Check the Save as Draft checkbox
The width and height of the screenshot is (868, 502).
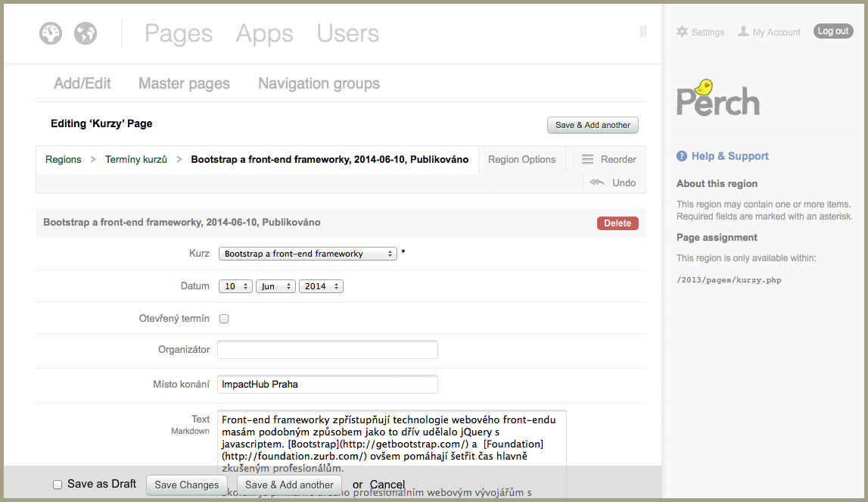tap(58, 485)
